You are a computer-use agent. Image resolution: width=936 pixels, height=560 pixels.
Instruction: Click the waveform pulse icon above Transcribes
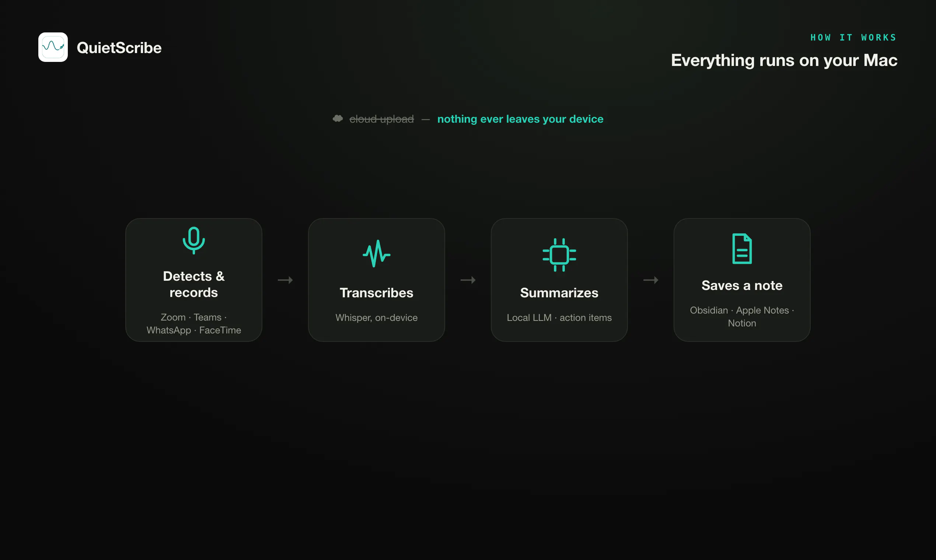[x=376, y=253]
